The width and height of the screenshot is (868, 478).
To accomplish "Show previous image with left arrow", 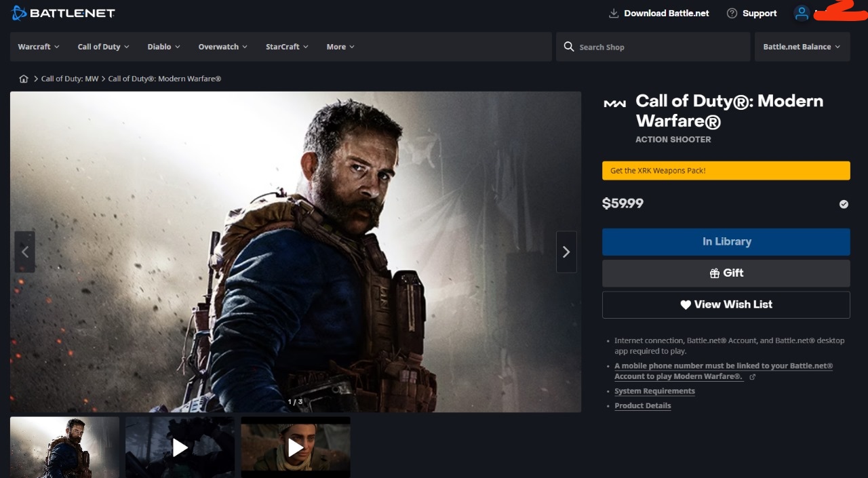I will [x=25, y=252].
